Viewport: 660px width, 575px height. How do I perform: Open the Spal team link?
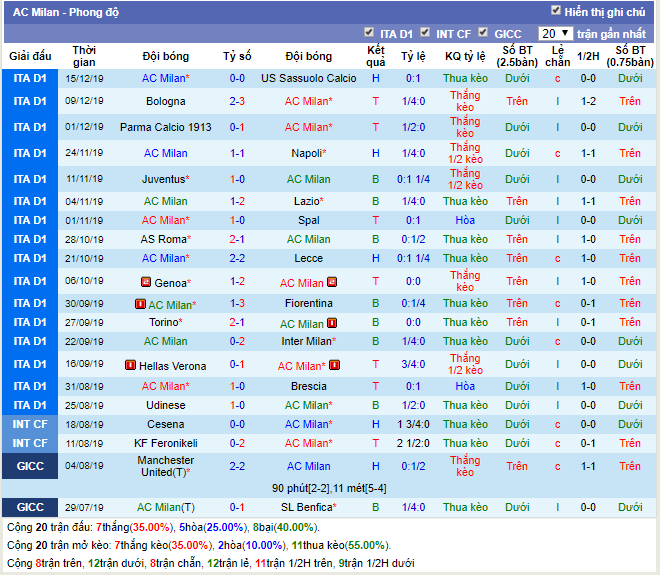pyautogui.click(x=309, y=220)
